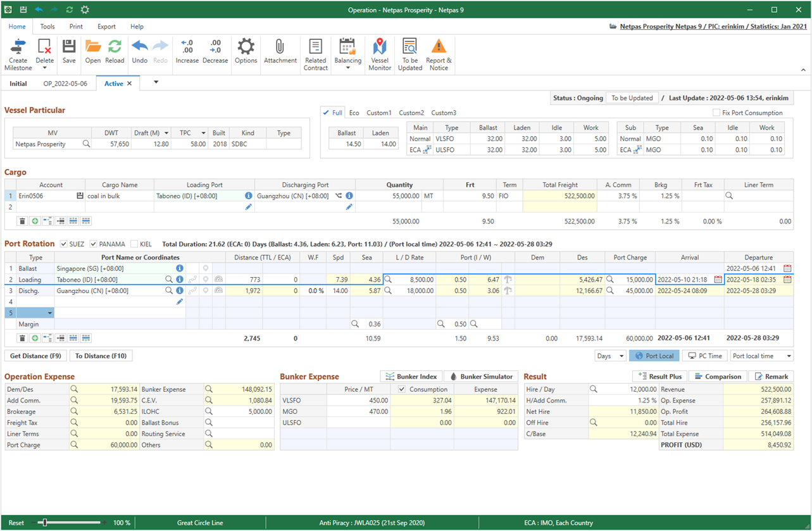
Task: Open the Tools ribbon tab
Action: coord(47,27)
